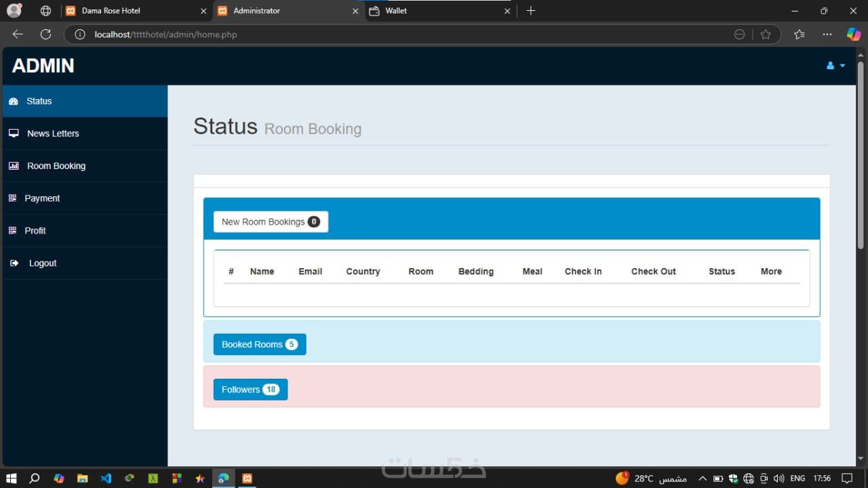Open File Explorer from taskbar
Viewport: 868px width, 488px height.
click(82, 478)
